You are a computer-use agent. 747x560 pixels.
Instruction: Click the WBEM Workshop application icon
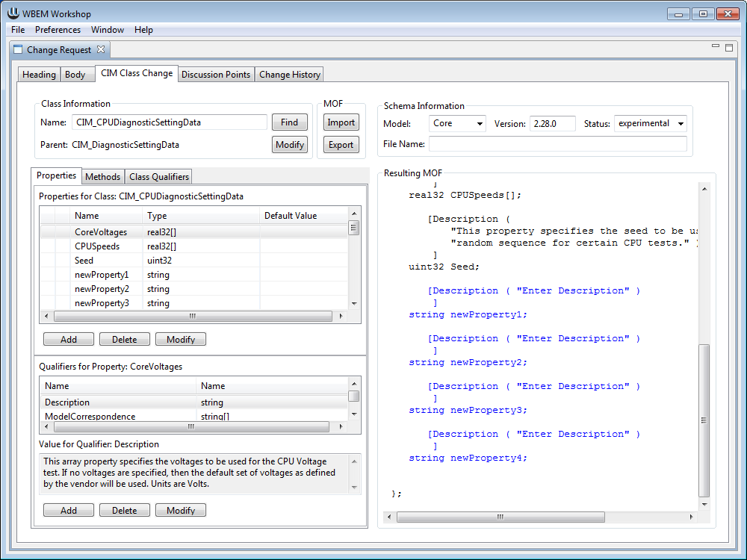[13, 13]
